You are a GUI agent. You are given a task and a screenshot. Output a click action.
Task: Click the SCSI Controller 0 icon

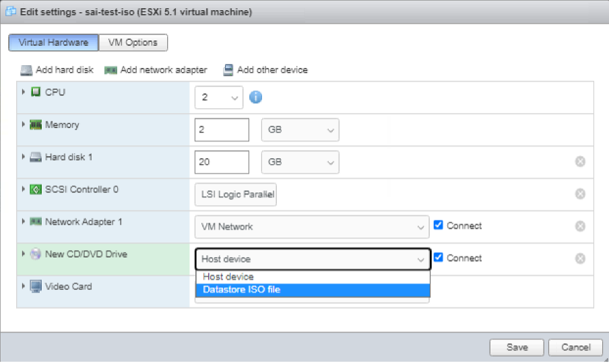(36, 189)
